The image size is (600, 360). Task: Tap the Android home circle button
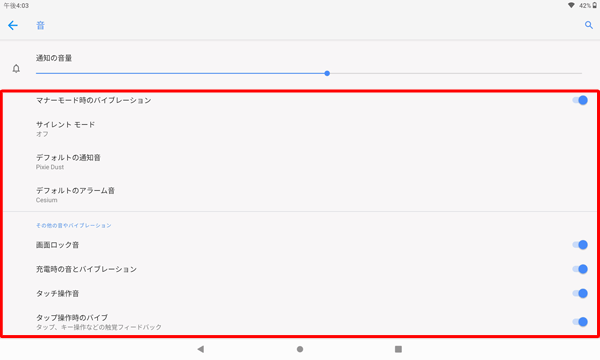(x=300, y=349)
